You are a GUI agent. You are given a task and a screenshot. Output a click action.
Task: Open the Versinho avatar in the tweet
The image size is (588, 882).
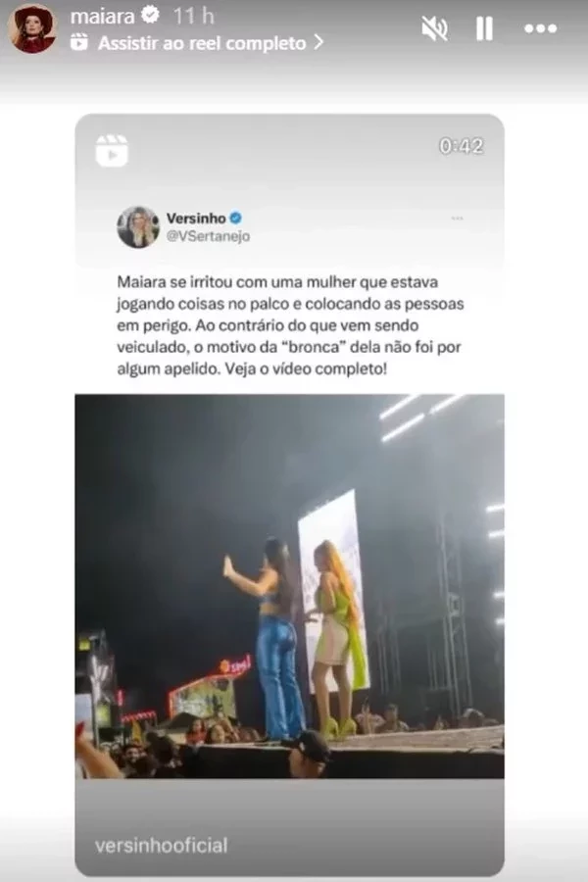pos(138,226)
